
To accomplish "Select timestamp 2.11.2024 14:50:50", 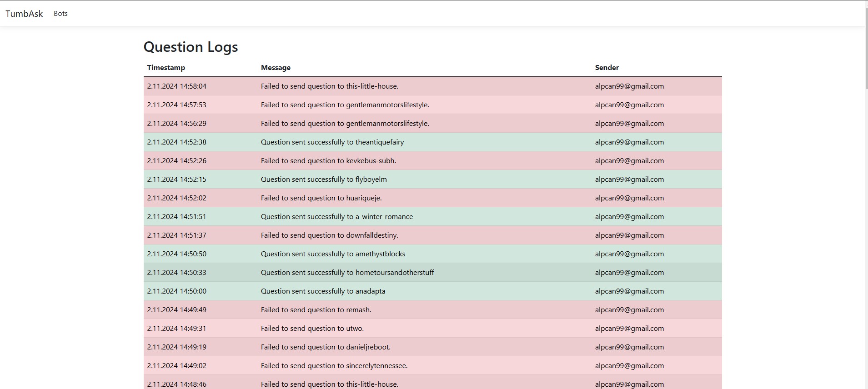I will click(x=176, y=254).
